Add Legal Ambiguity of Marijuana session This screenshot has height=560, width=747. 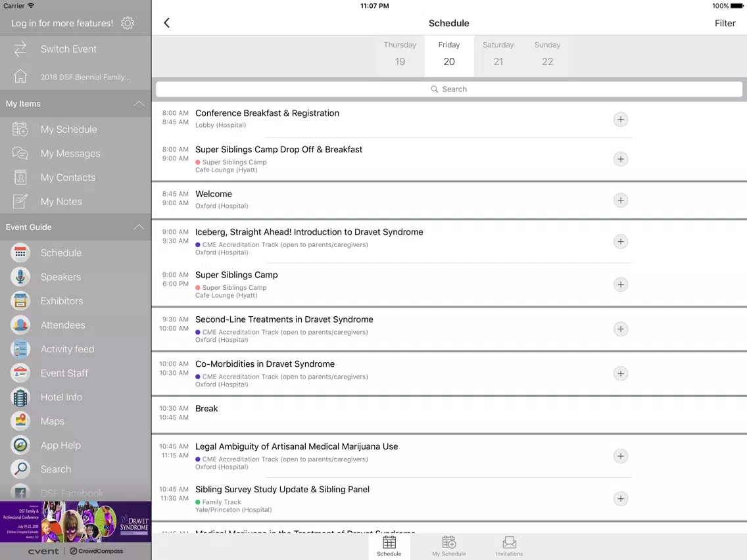620,456
